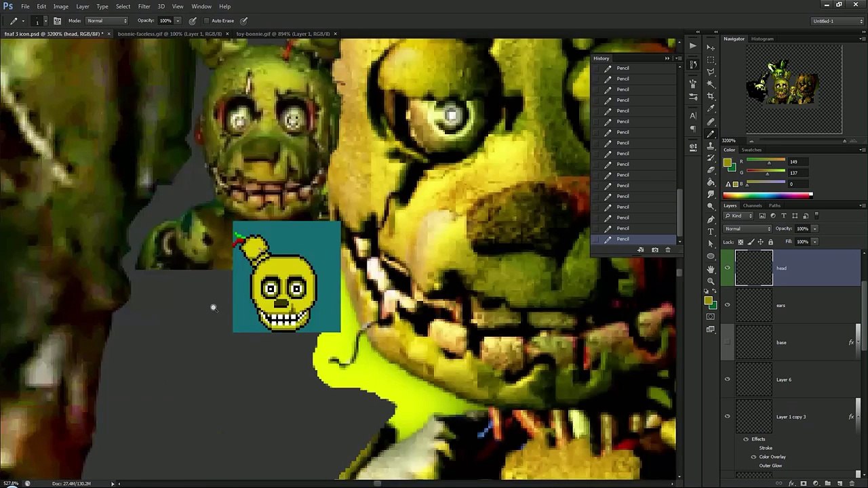This screenshot has height=488, width=868.
Task: Hide the head layer
Action: pos(728,268)
